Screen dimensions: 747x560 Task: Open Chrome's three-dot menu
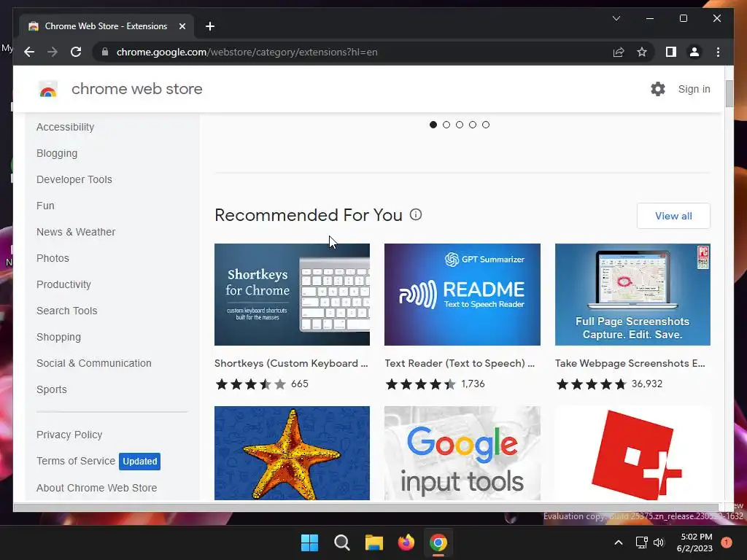click(x=718, y=52)
